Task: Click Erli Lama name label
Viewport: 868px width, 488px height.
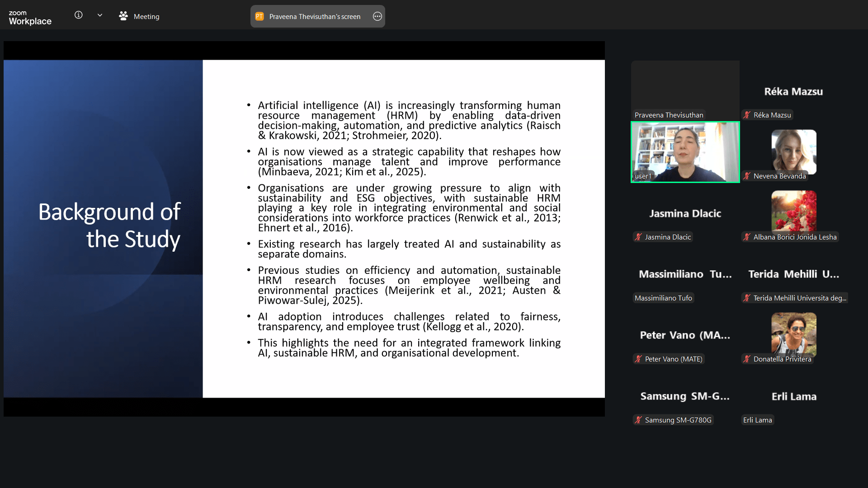Action: pyautogui.click(x=757, y=420)
